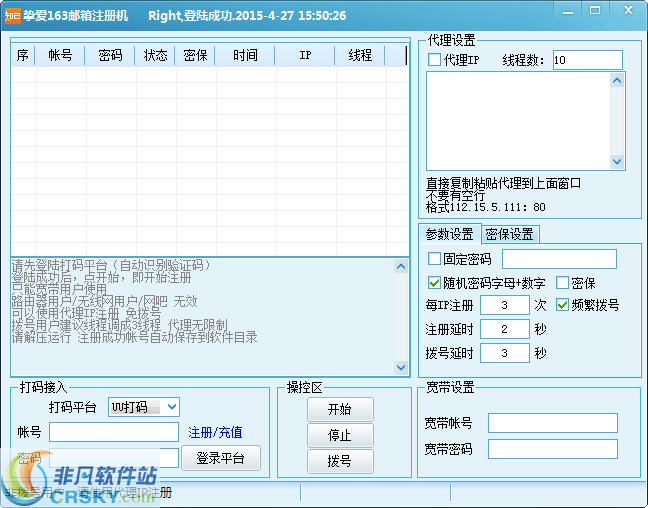Click the 开始 button
The image size is (648, 508).
pyautogui.click(x=340, y=409)
